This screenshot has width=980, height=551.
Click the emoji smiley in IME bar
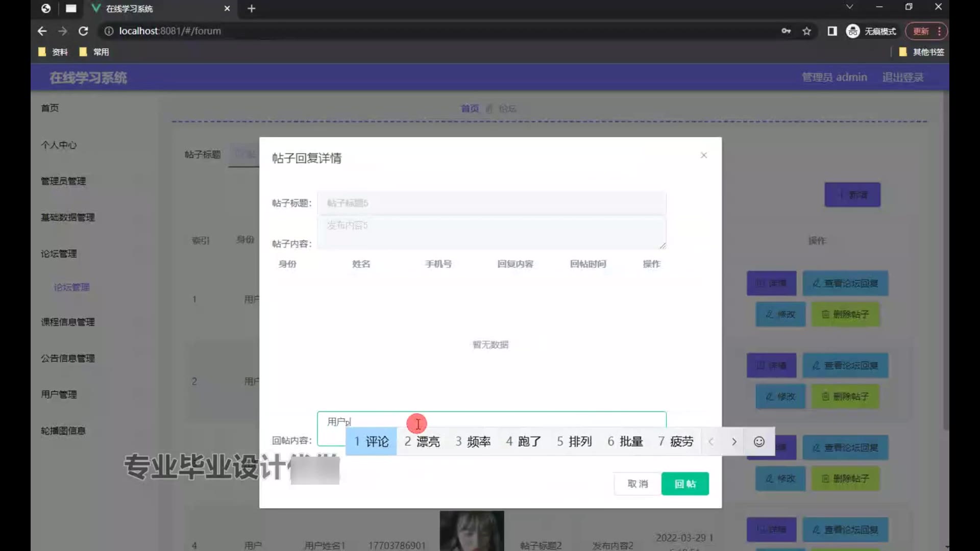coord(759,441)
